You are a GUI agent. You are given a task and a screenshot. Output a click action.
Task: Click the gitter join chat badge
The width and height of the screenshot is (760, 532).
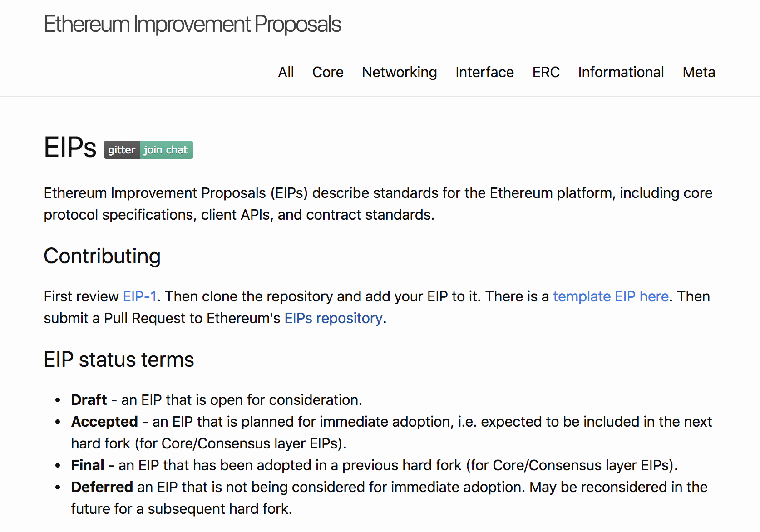(148, 150)
